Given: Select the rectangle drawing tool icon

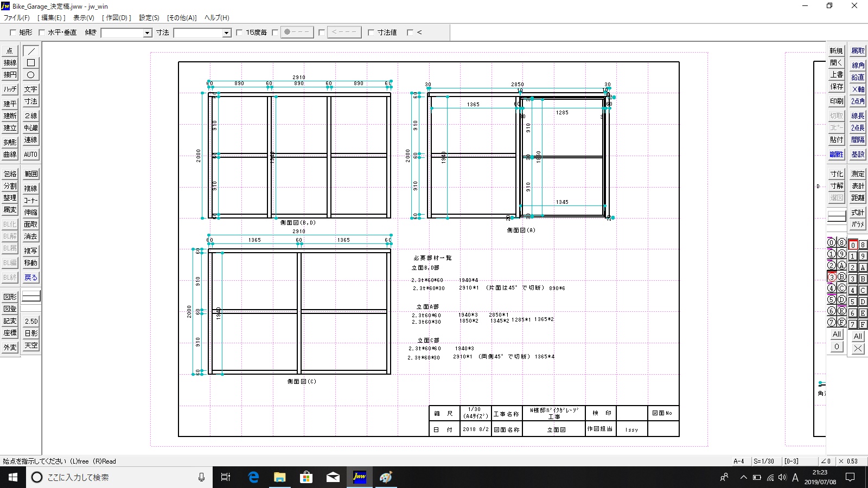Looking at the screenshot, I should pos(31,63).
